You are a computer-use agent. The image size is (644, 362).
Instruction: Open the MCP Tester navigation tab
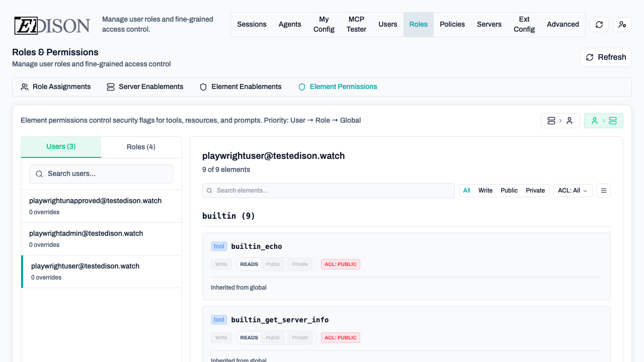tap(356, 24)
